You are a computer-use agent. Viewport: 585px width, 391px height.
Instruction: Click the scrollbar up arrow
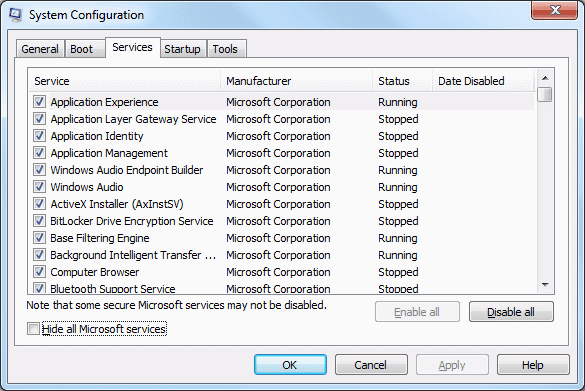[x=545, y=78]
